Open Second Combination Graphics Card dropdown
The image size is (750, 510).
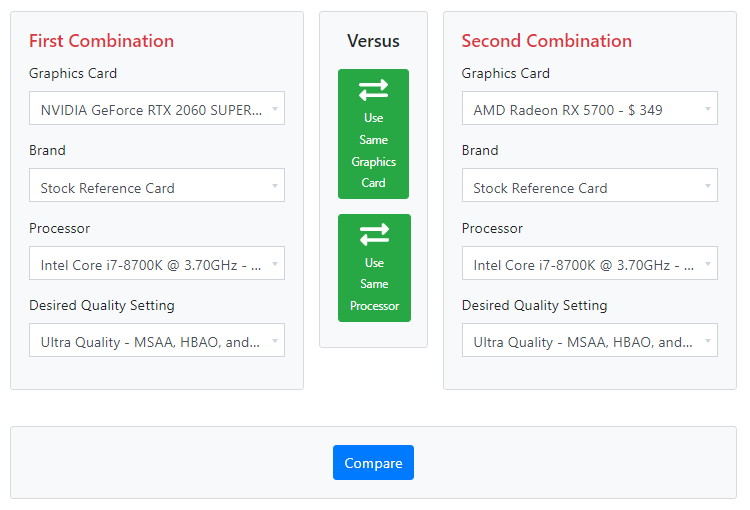pyautogui.click(x=589, y=108)
